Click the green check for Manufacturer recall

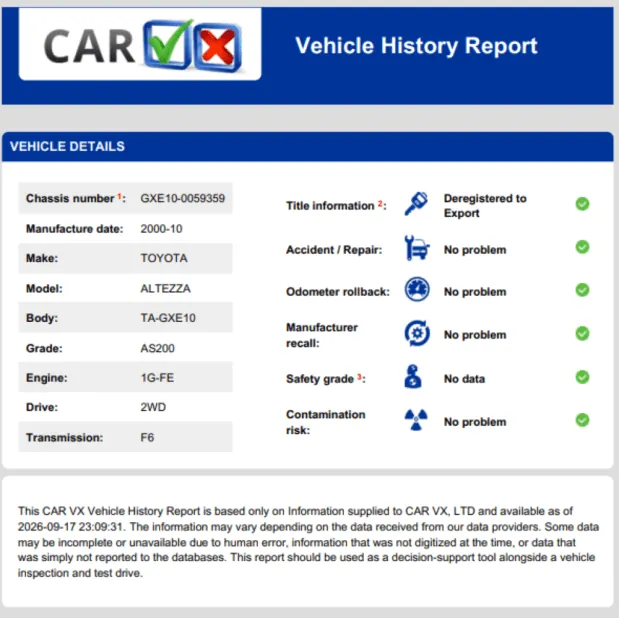(582, 334)
